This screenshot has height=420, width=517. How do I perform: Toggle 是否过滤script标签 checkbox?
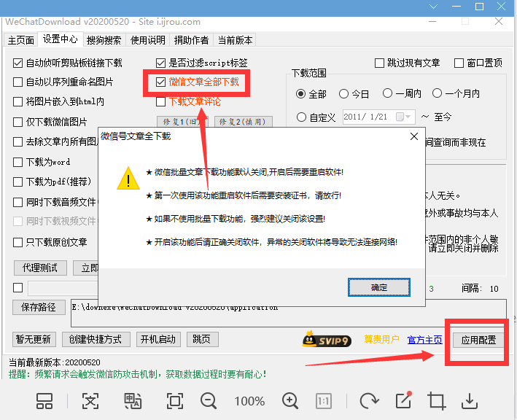(160, 63)
